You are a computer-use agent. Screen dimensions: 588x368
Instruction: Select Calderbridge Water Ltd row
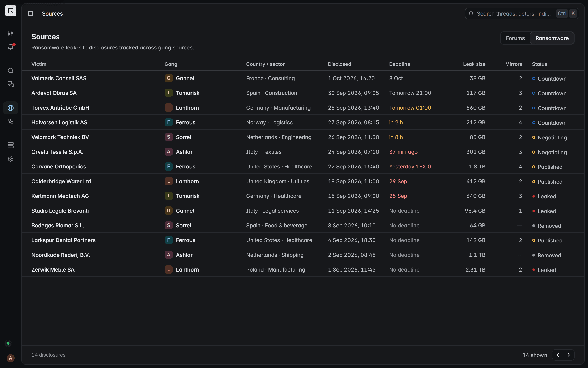click(303, 181)
